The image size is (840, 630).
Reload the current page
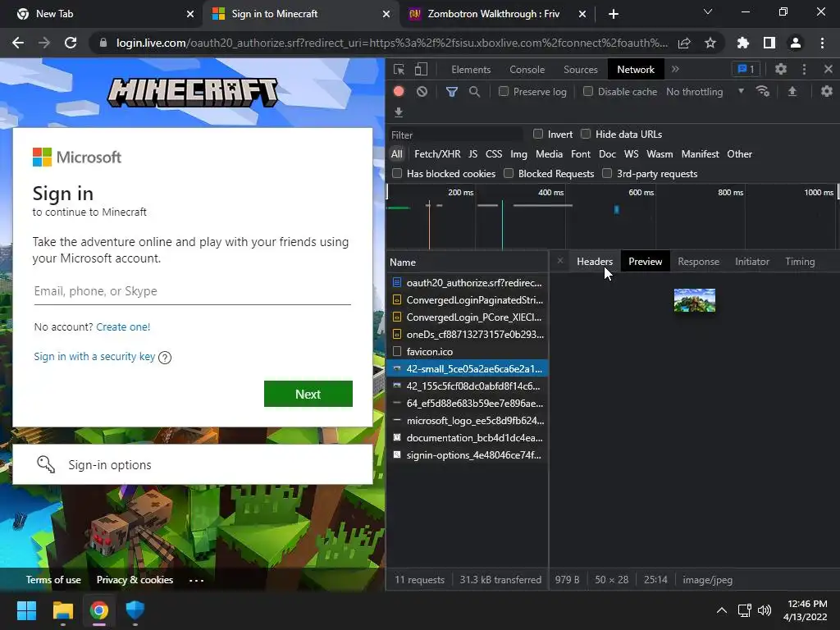point(71,43)
